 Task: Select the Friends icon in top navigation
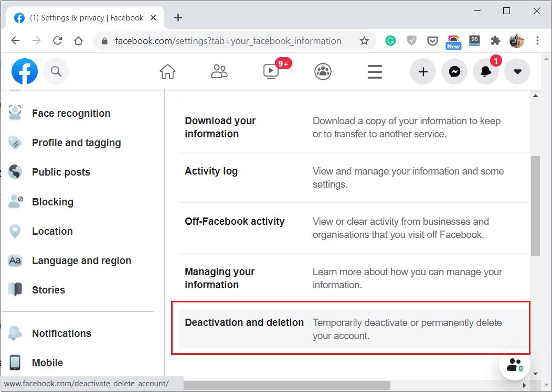219,71
